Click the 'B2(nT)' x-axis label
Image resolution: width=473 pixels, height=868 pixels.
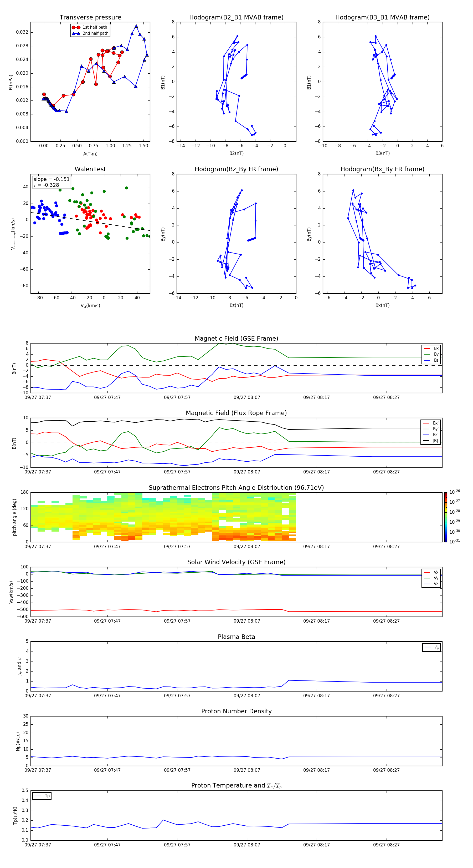[236, 153]
